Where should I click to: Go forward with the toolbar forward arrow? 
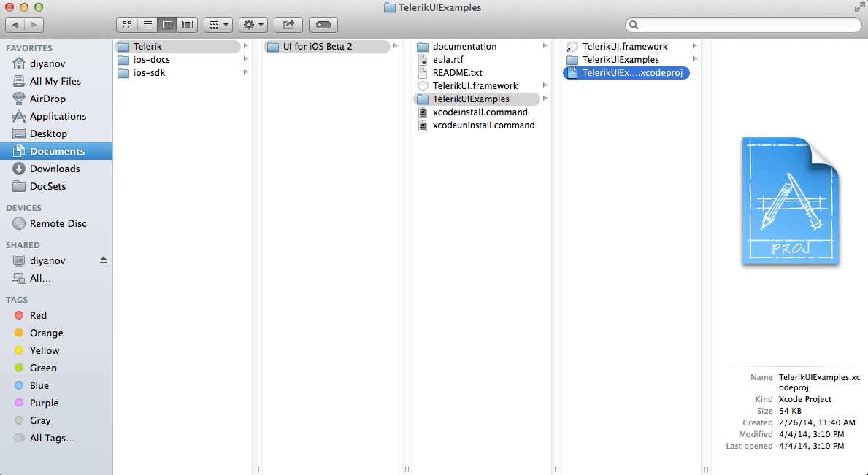click(34, 25)
